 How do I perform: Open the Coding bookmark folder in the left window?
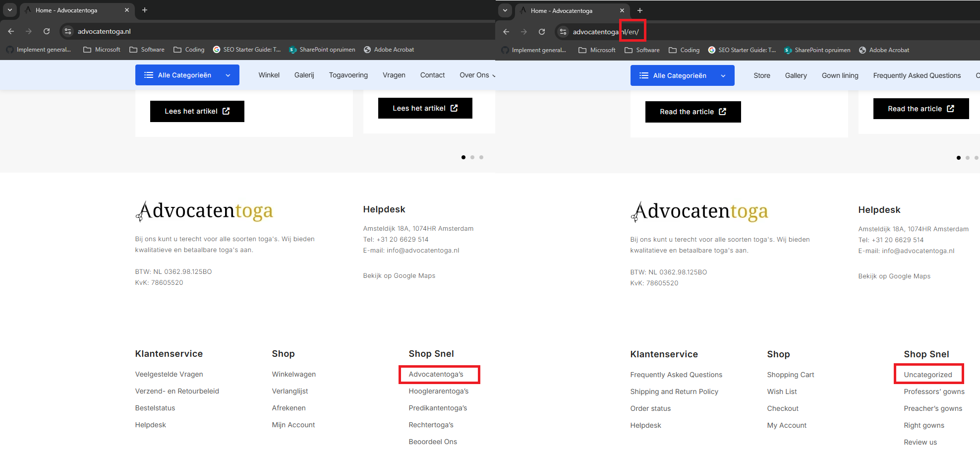pos(189,50)
